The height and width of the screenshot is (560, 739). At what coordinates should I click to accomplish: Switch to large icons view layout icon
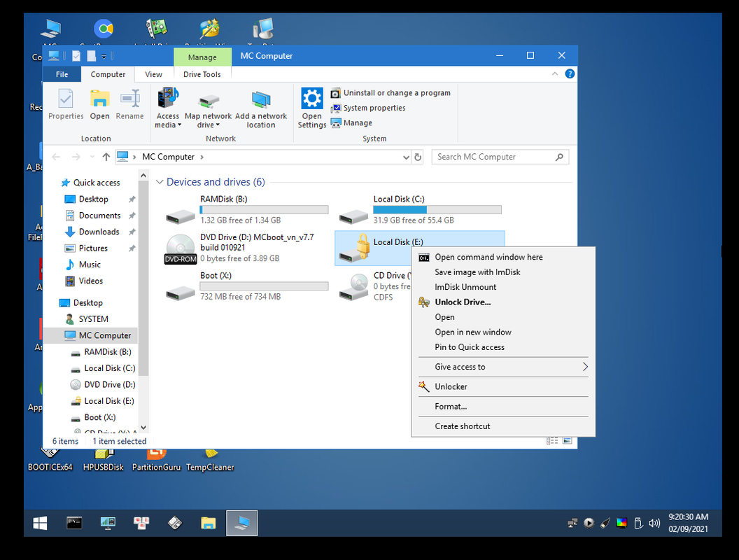pos(567,441)
